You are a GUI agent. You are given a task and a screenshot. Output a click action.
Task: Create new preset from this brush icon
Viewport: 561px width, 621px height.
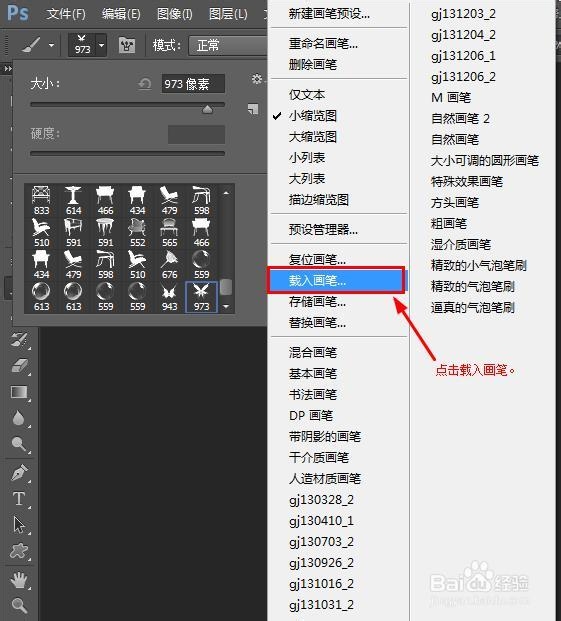click(x=253, y=109)
